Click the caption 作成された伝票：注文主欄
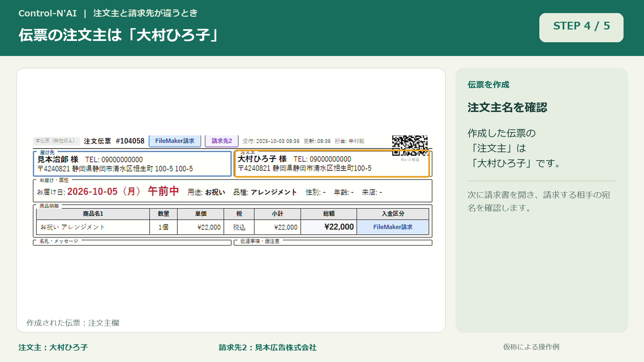Image resolution: width=644 pixels, height=362 pixels. tap(73, 323)
